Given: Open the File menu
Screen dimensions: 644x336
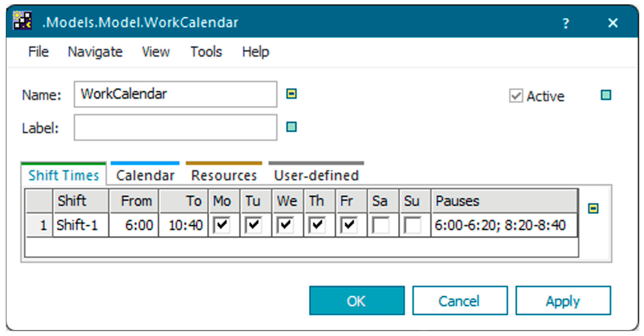Looking at the screenshot, I should coord(38,52).
